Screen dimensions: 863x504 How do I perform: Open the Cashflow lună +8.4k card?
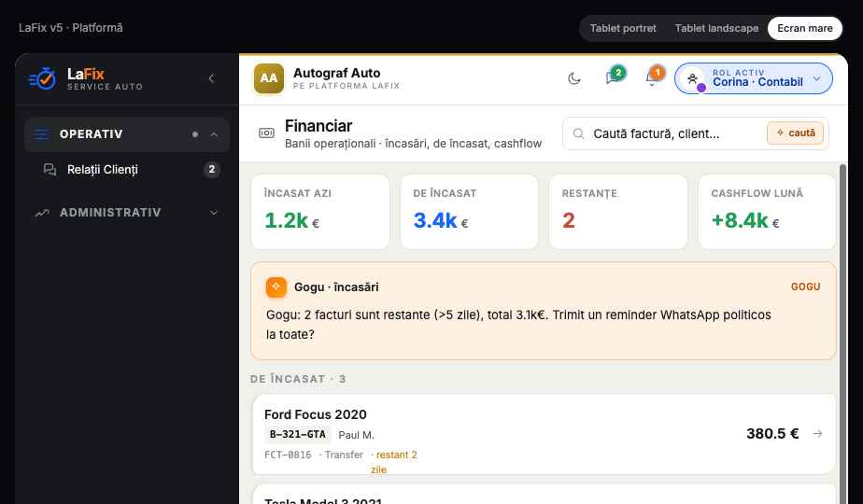767,212
